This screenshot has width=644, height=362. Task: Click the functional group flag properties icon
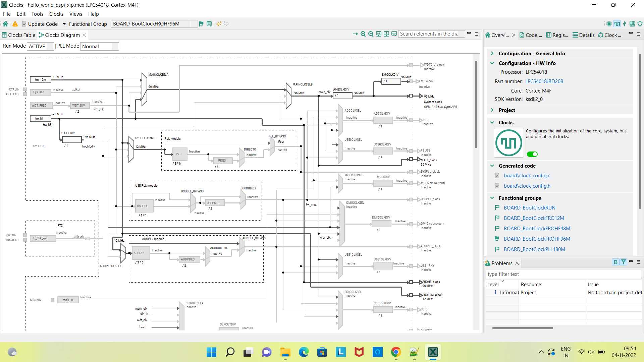(x=201, y=24)
